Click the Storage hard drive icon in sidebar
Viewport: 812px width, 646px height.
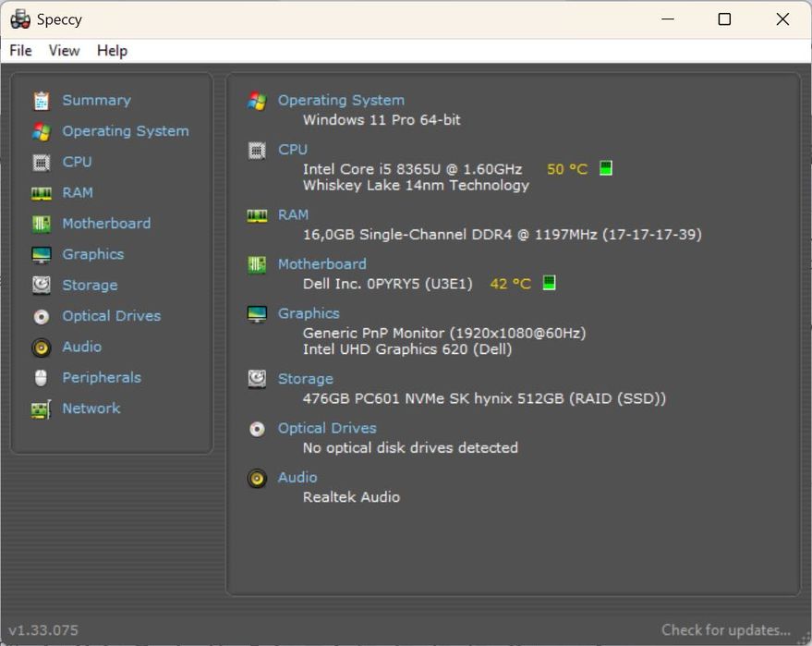tap(42, 286)
